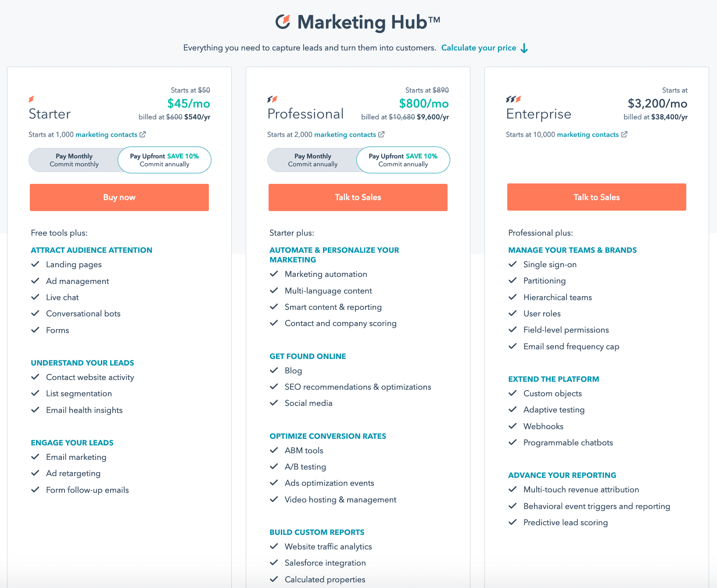
Task: Click checkmark next to Custom objects
Action: click(513, 393)
